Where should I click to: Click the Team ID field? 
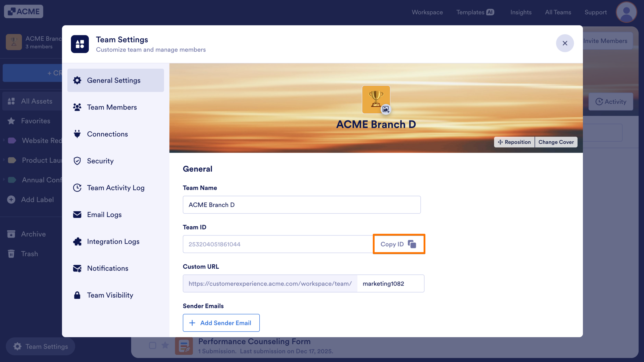point(278,244)
